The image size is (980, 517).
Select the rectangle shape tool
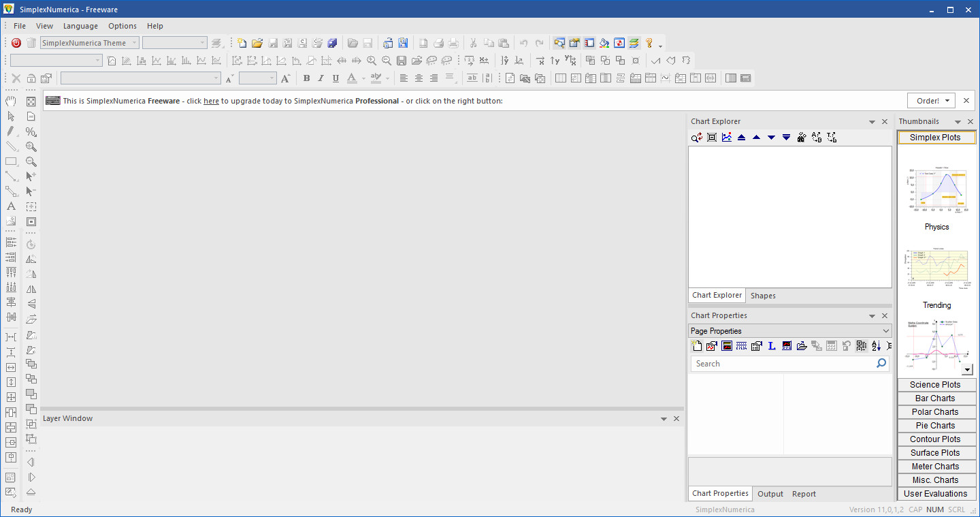[11, 161]
